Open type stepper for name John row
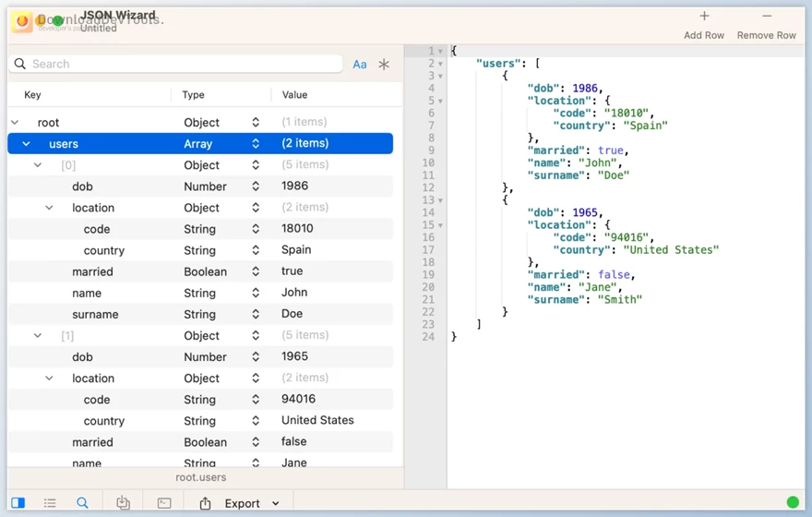Screen dimensions: 812x517 point(256,293)
